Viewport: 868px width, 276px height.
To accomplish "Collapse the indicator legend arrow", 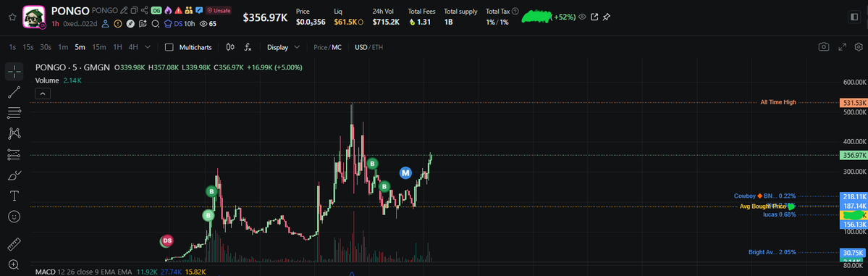I will point(43,93).
